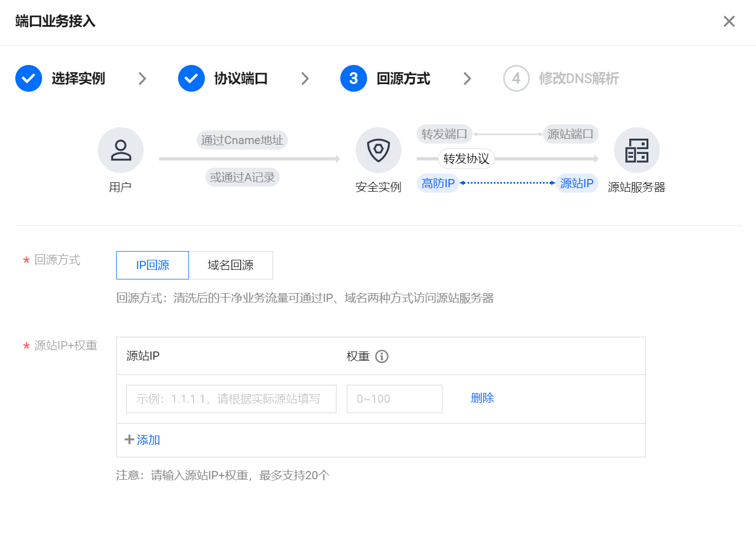Viewport: 756px width, 548px height.
Task: Click the 用户 caption under person icon
Action: pos(120,187)
